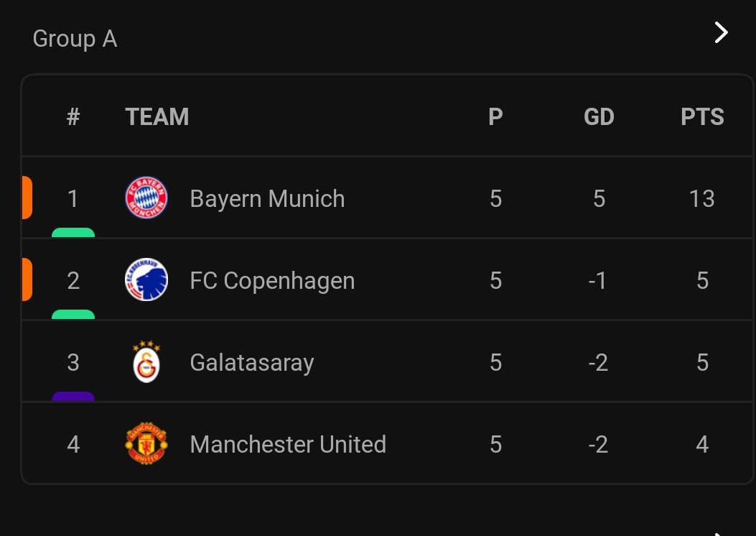Select the Galatasaray team name
This screenshot has width=756, height=536.
click(x=251, y=362)
